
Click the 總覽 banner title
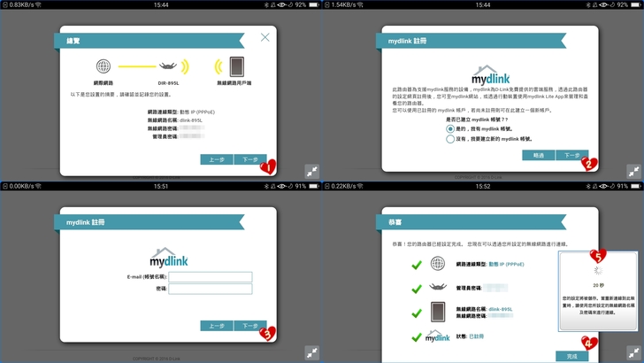coord(73,41)
